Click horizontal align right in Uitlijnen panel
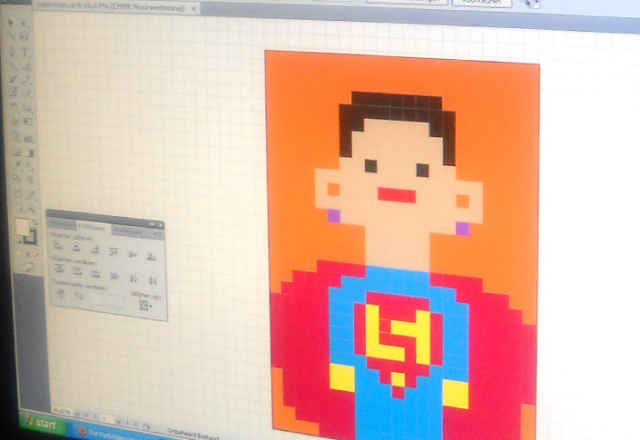This screenshot has width=640, height=440. tap(95, 249)
